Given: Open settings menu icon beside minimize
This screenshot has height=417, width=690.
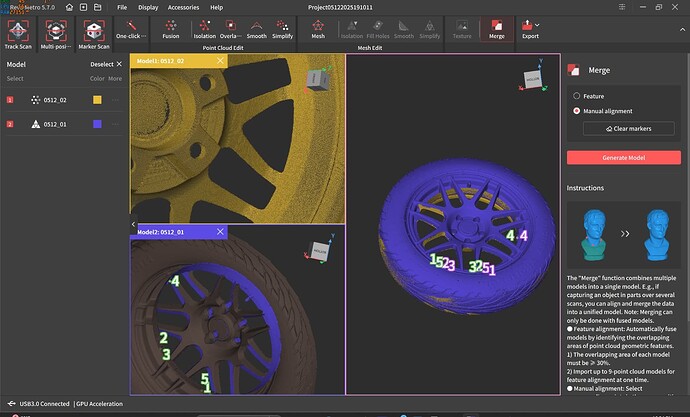Looking at the screenshot, I should [622, 7].
